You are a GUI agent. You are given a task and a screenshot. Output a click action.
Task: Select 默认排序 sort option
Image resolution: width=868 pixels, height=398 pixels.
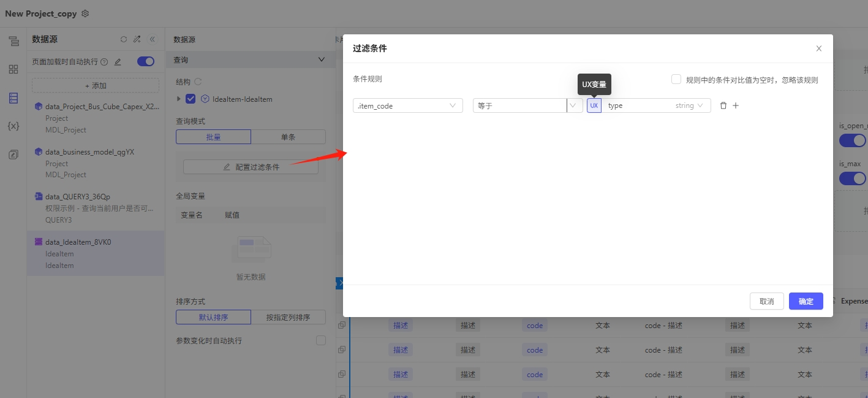213,317
